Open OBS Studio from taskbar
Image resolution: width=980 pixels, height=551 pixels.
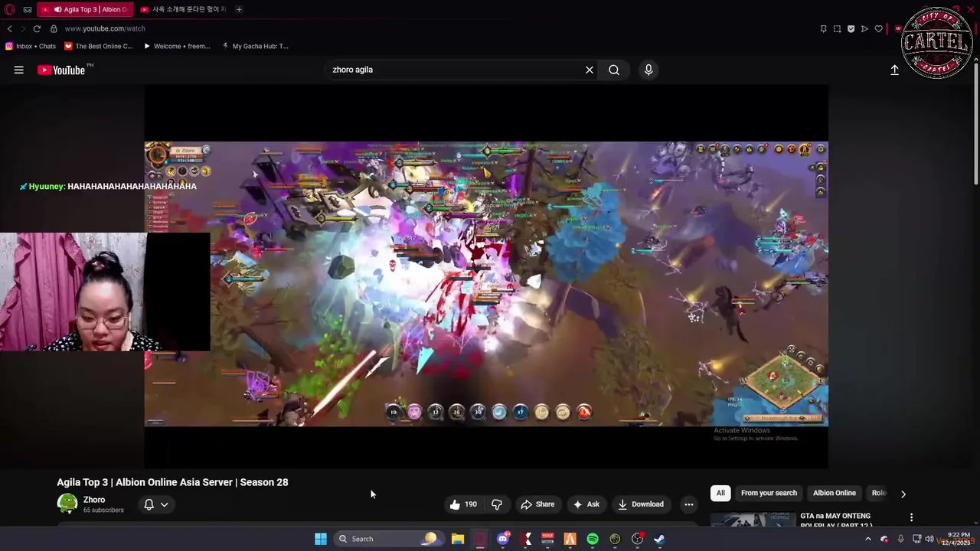click(x=637, y=539)
